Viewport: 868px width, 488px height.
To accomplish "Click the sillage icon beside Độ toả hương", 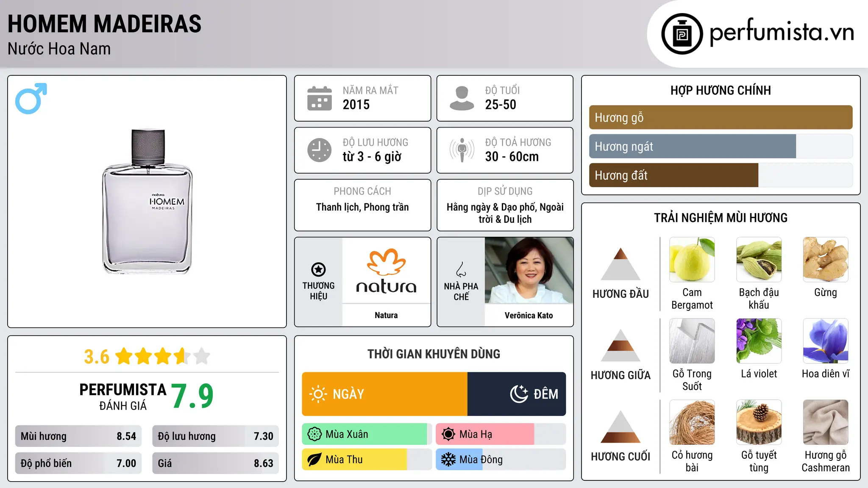I will coord(462,150).
